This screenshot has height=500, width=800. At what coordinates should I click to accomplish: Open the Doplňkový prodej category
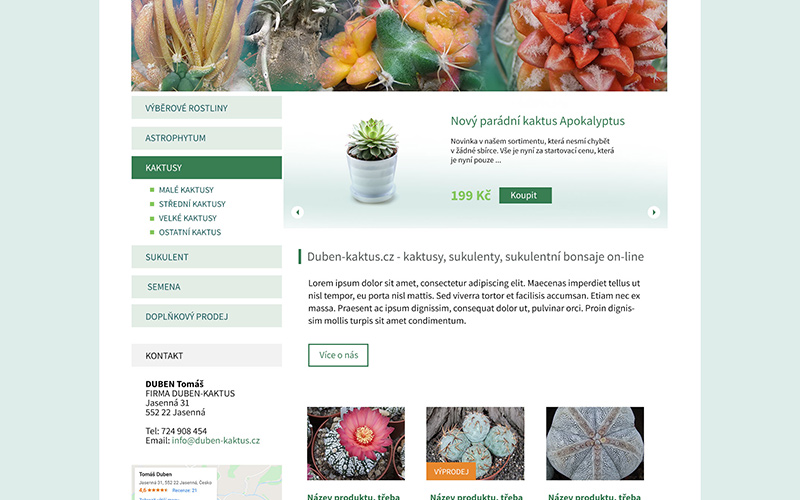[x=207, y=316]
